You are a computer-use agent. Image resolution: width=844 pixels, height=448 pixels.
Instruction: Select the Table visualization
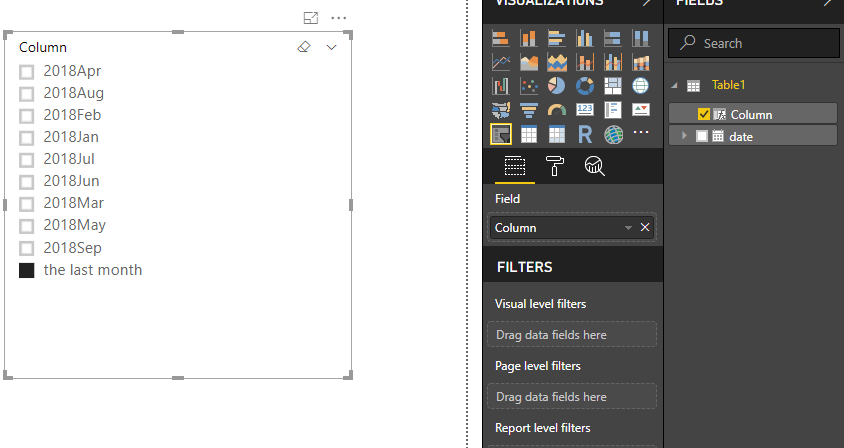coord(529,134)
